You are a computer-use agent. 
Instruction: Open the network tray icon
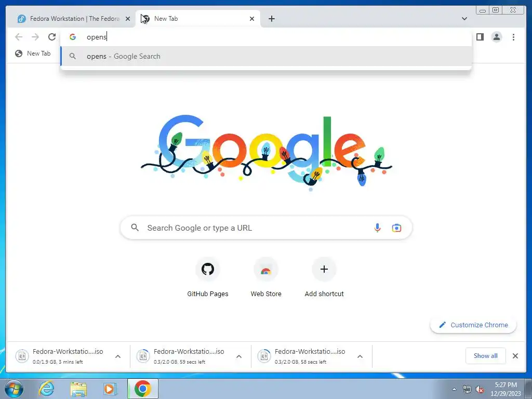point(467,389)
